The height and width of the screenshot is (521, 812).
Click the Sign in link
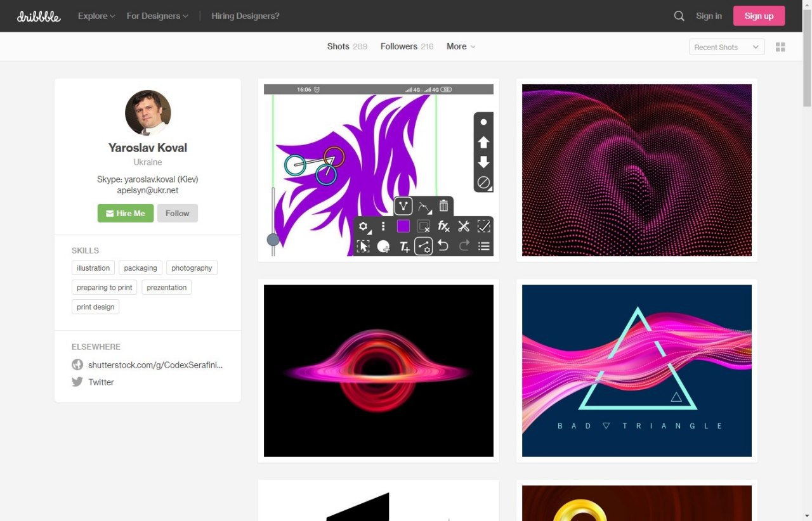click(709, 16)
